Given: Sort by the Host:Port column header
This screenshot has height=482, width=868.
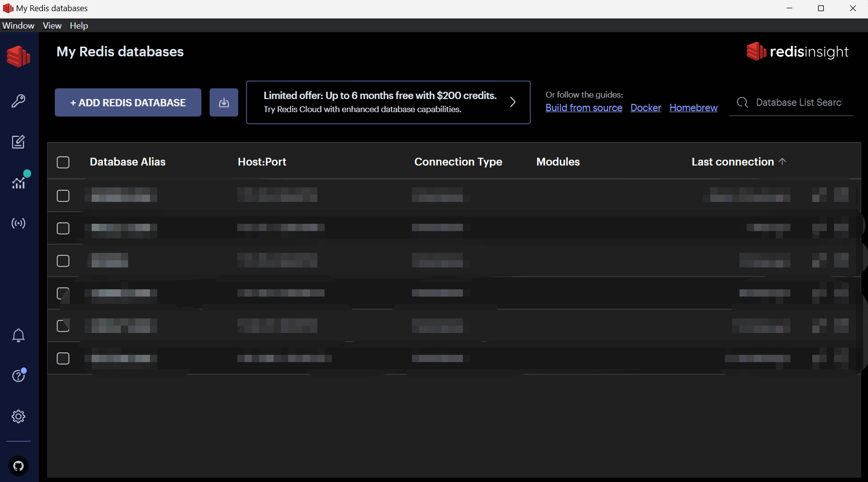Looking at the screenshot, I should click(x=262, y=162).
